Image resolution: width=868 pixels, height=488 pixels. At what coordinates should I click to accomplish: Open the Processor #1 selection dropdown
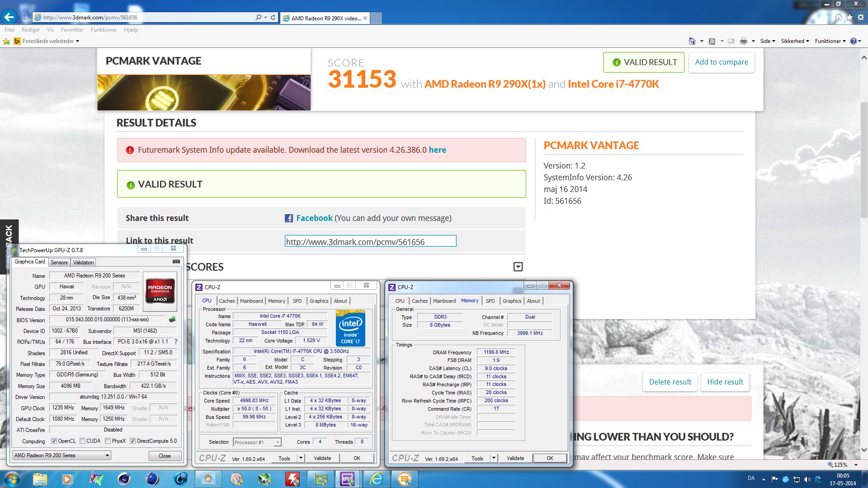click(x=257, y=442)
